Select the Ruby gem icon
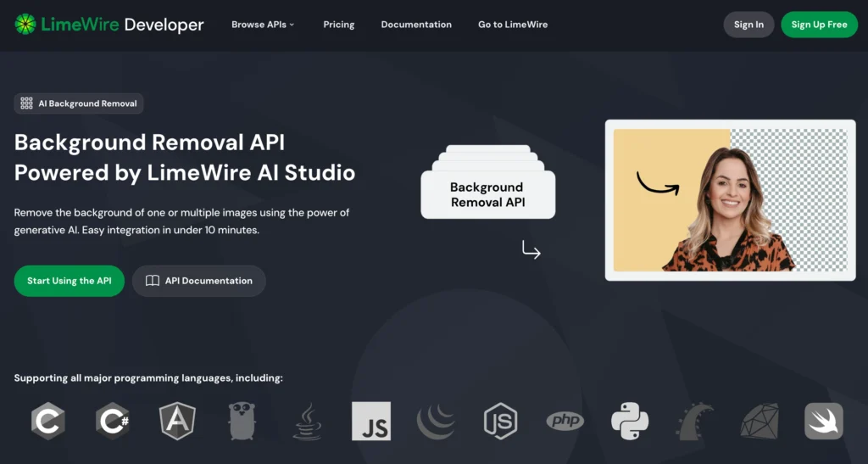 (759, 421)
